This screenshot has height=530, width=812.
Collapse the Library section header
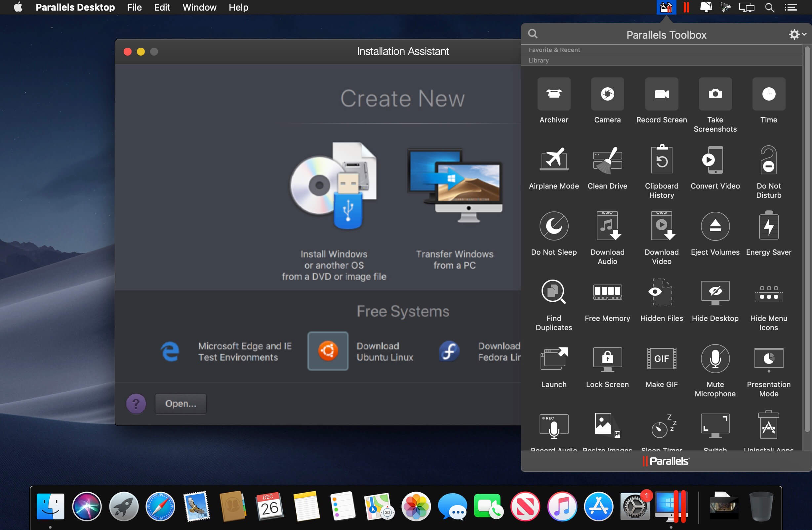(538, 61)
